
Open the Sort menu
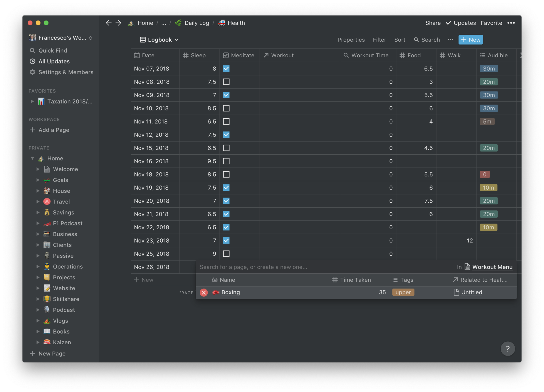[x=400, y=40]
